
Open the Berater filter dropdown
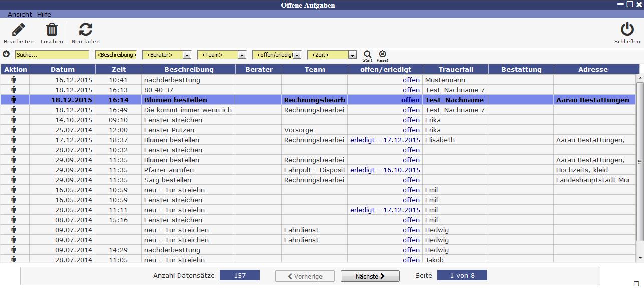187,55
